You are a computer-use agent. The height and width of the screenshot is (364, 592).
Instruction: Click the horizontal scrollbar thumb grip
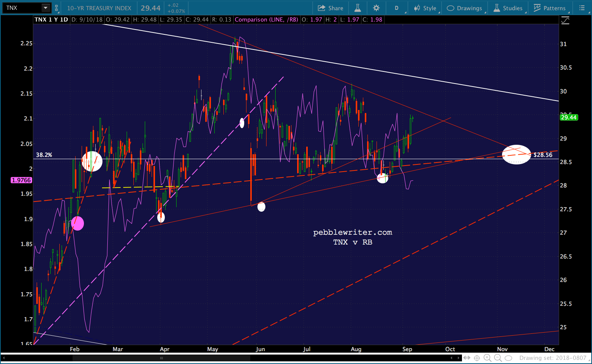point(161,358)
